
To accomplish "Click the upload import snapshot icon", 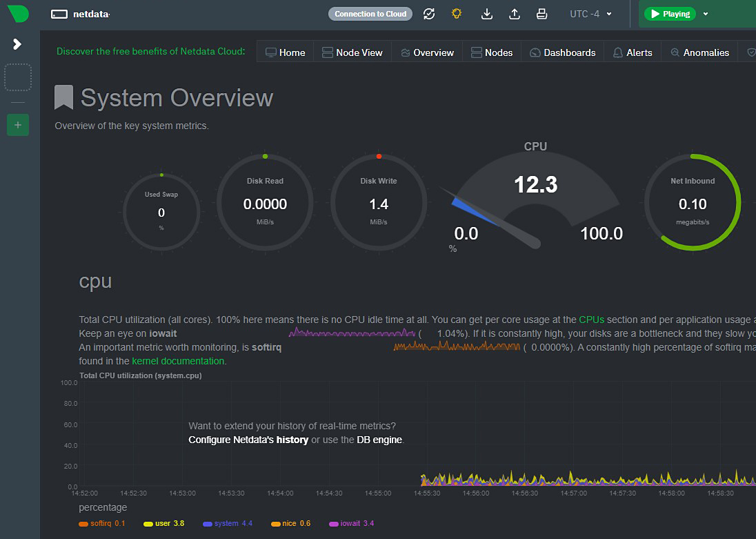I will tap(515, 14).
